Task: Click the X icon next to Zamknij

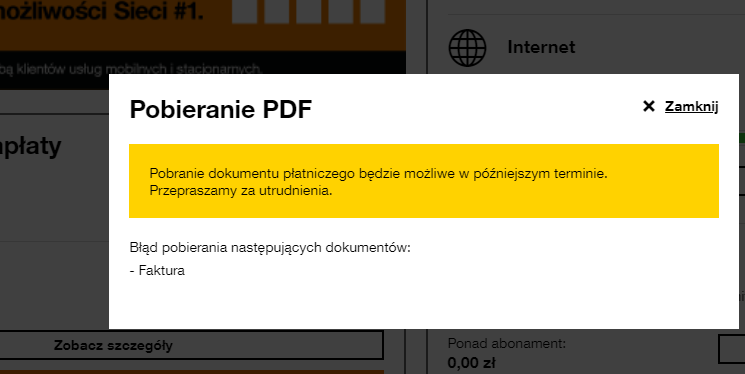Action: 649,106
